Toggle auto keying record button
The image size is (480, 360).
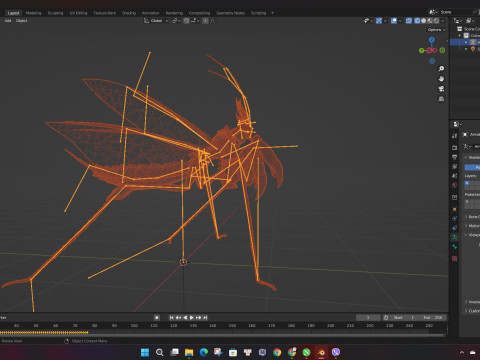(x=157, y=318)
